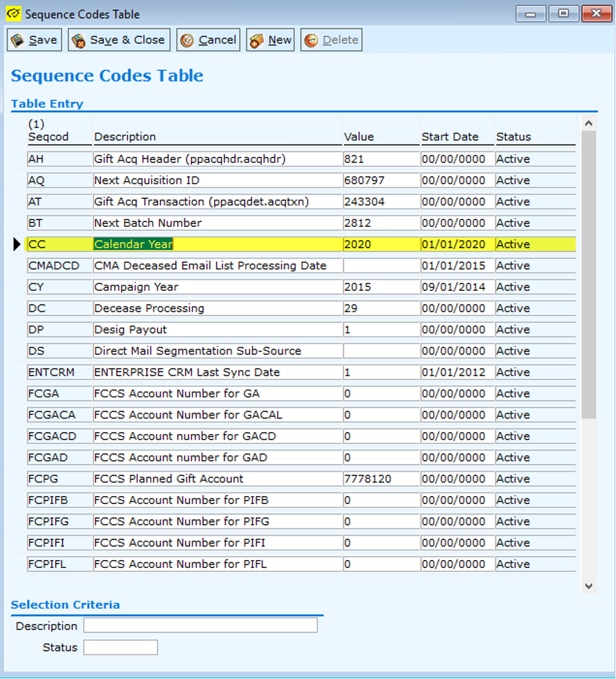Click the New button

click(270, 40)
